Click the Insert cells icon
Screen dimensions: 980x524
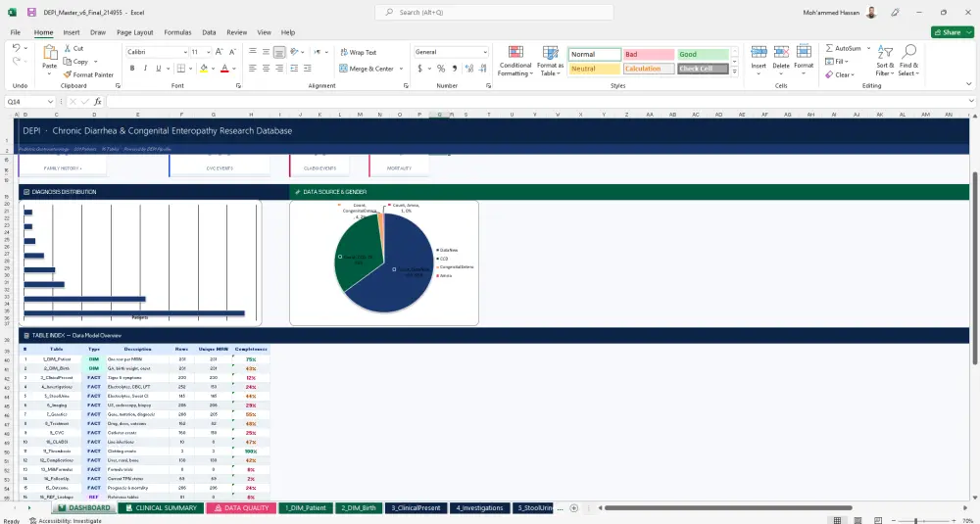pyautogui.click(x=759, y=53)
